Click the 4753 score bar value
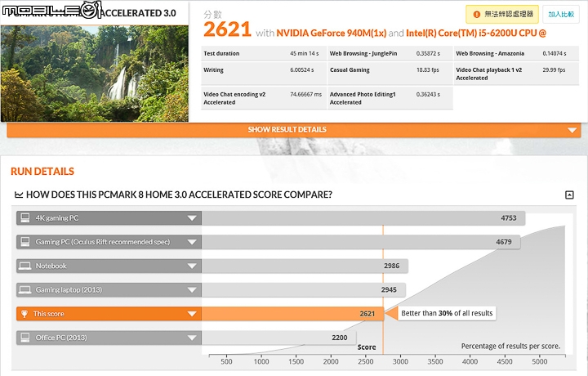This screenshot has width=588, height=376. 509,218
